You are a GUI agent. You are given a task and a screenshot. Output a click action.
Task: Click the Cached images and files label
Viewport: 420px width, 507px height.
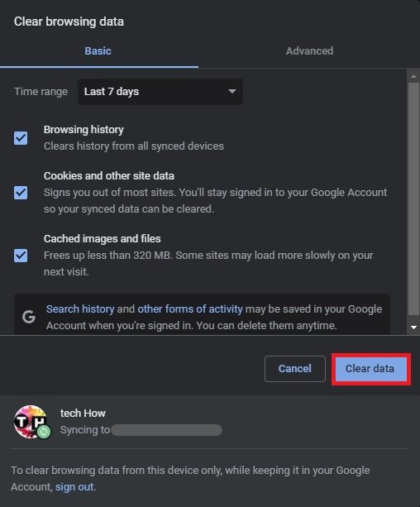(103, 239)
